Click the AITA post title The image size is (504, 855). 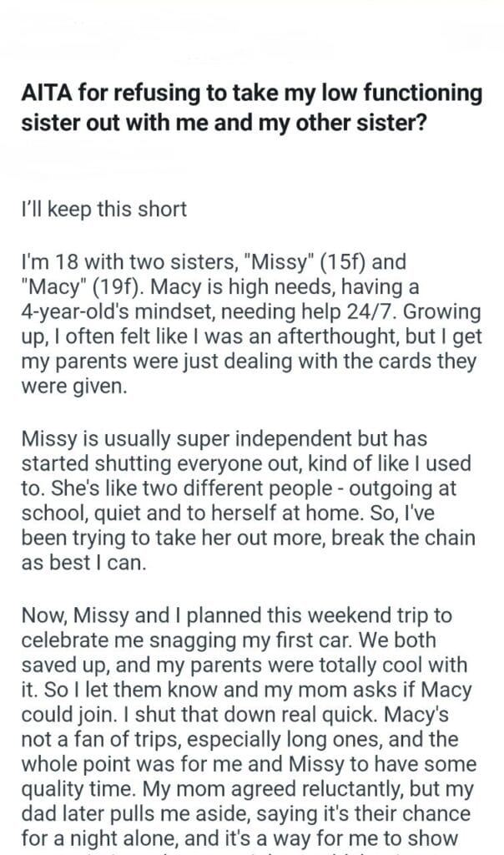point(250,106)
